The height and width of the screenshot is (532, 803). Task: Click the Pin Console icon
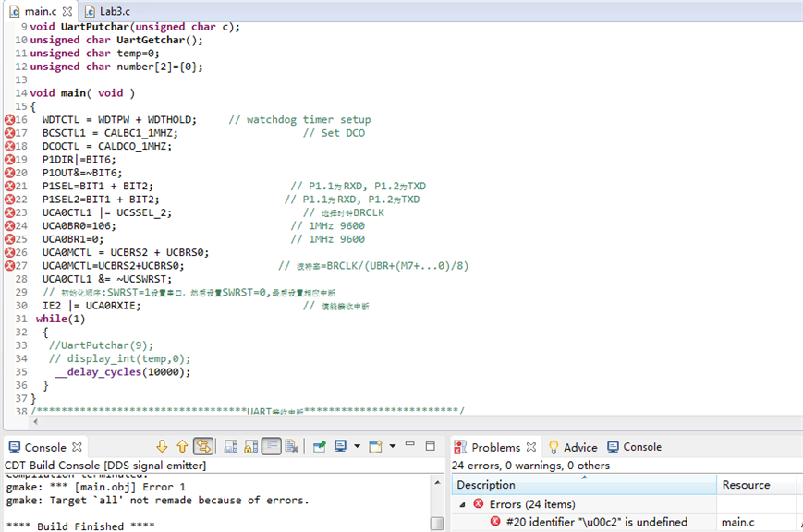coord(320,447)
